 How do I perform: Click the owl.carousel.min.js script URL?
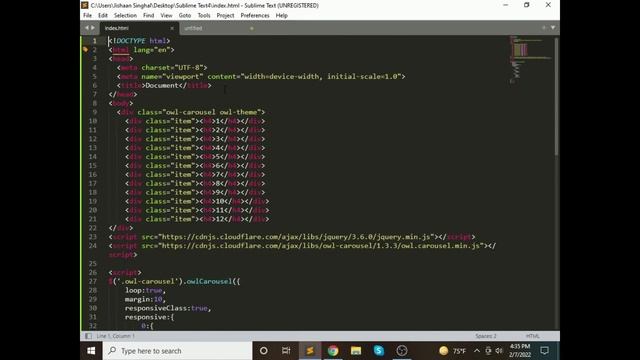coord(321,246)
